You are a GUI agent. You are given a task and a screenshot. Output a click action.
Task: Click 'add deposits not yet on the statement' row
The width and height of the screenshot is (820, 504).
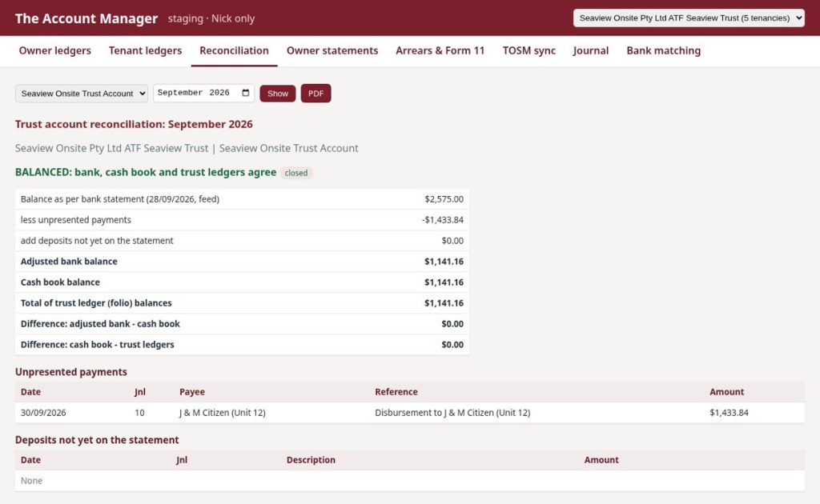point(242,241)
